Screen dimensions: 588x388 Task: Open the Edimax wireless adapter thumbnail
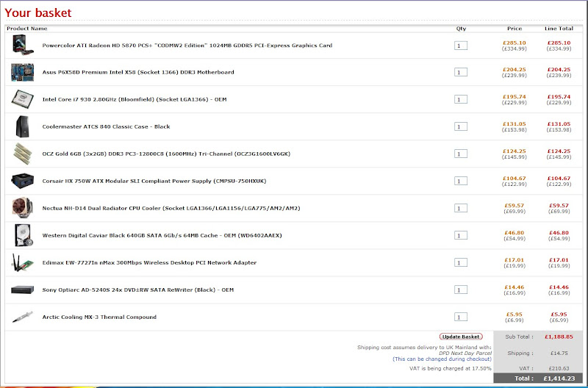22,262
